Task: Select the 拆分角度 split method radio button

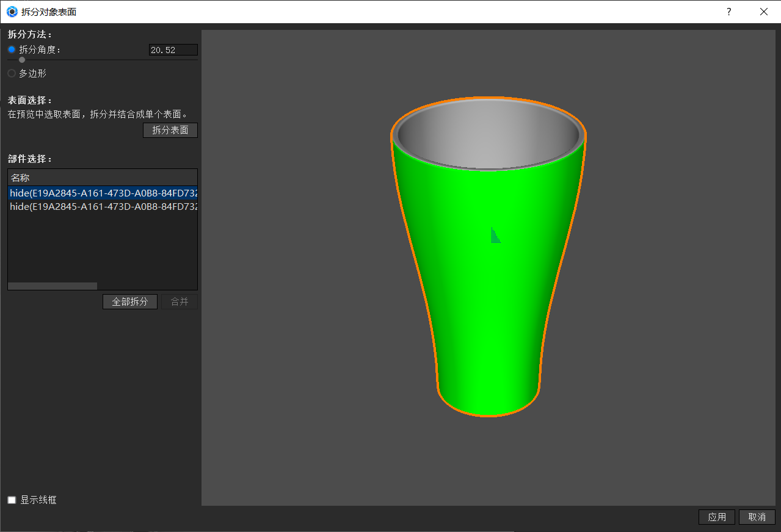Action: click(10, 49)
